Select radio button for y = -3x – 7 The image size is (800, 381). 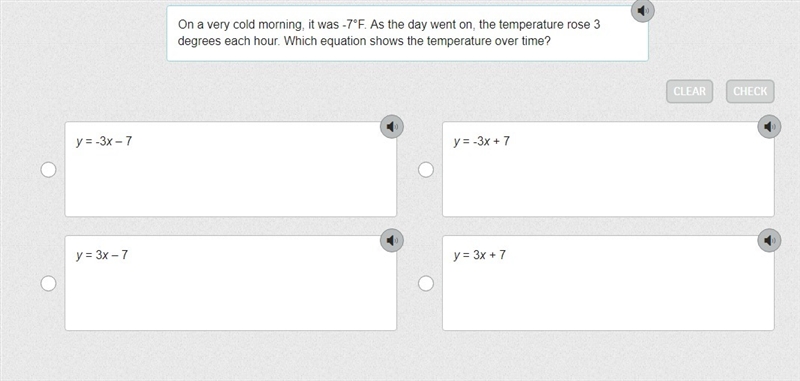pyautogui.click(x=48, y=170)
